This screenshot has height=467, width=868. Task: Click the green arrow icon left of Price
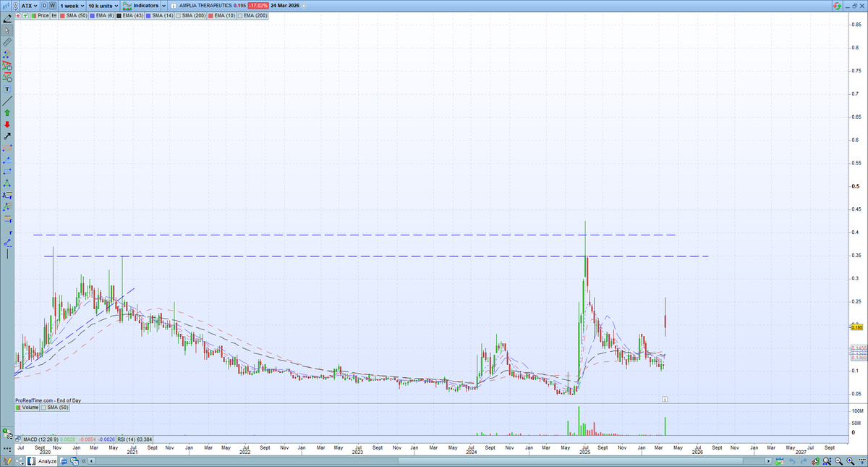(x=25, y=15)
